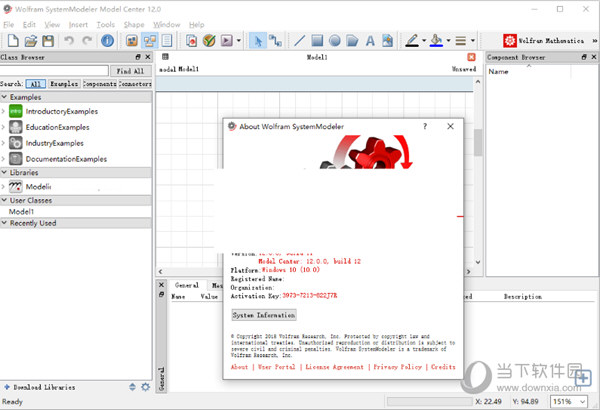Redo the last action
This screenshot has width=600, height=410.
point(87,40)
